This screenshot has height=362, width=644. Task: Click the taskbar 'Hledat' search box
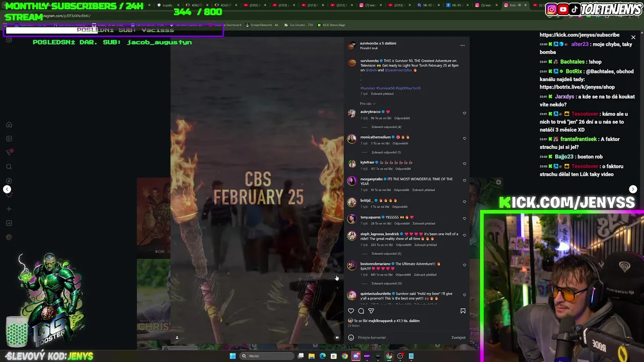(x=266, y=356)
